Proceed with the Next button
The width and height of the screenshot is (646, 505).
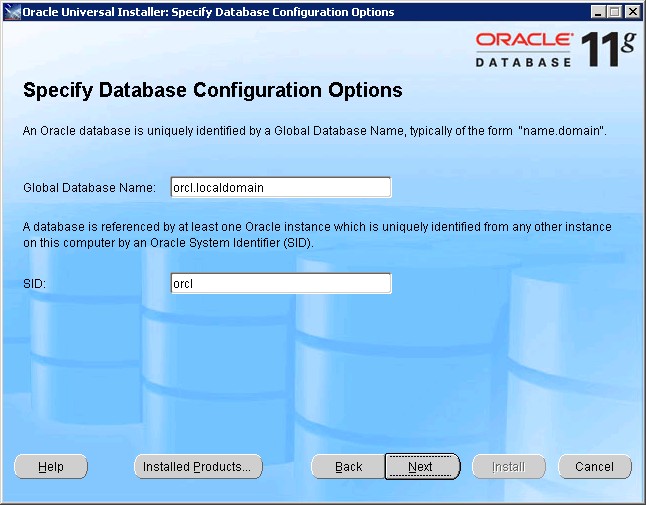pyautogui.click(x=422, y=467)
